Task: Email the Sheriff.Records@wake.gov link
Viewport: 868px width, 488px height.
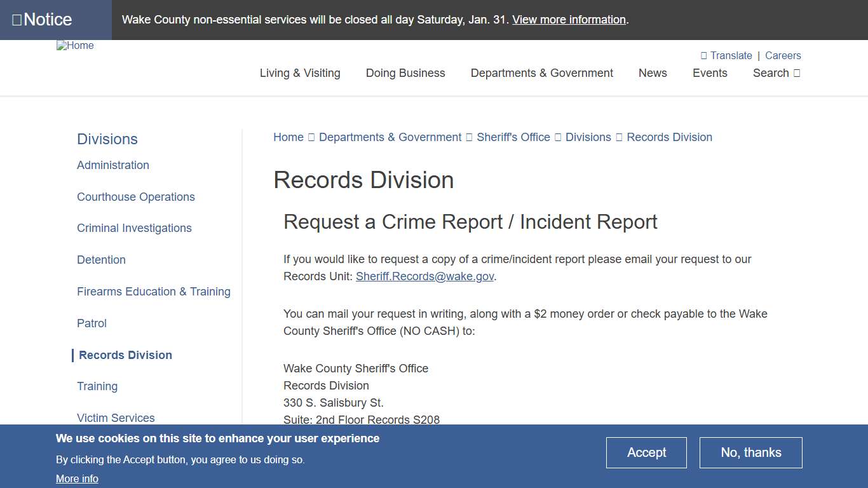Action: (424, 276)
